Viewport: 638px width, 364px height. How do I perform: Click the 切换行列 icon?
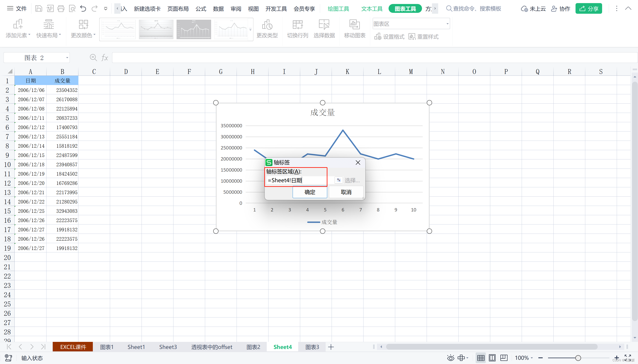point(298,29)
